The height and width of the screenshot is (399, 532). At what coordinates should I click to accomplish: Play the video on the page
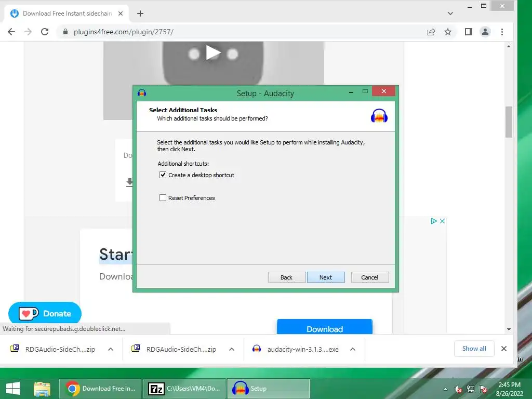tap(213, 53)
